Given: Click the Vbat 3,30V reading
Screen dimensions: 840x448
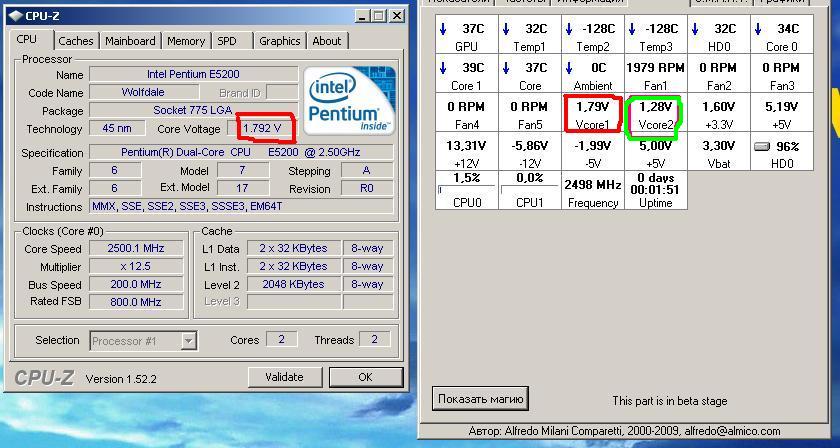Looking at the screenshot, I should point(719,152).
